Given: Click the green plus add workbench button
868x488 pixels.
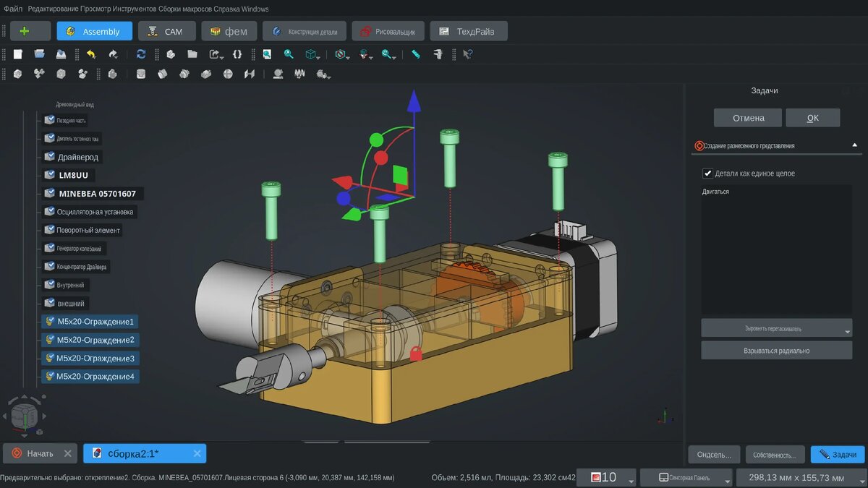Looking at the screenshot, I should pyautogui.click(x=30, y=31).
